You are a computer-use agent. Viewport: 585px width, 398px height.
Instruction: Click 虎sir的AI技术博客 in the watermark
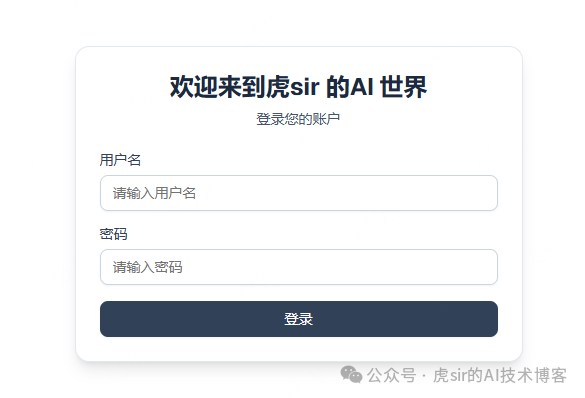500,375
